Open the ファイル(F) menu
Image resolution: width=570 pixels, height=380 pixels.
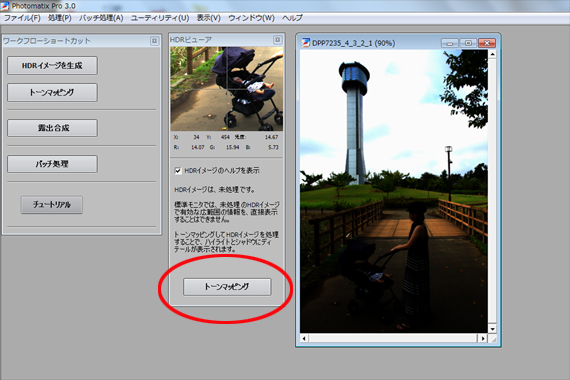click(22, 18)
